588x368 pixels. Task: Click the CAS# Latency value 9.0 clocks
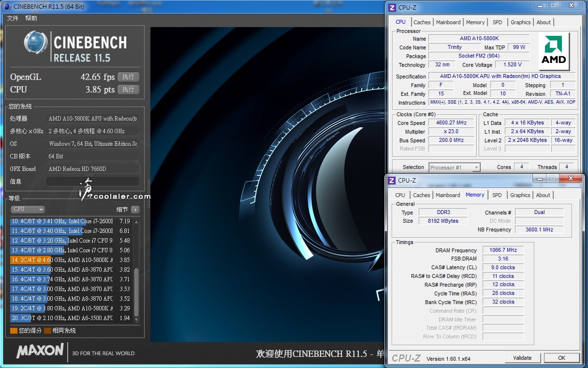[x=503, y=267]
